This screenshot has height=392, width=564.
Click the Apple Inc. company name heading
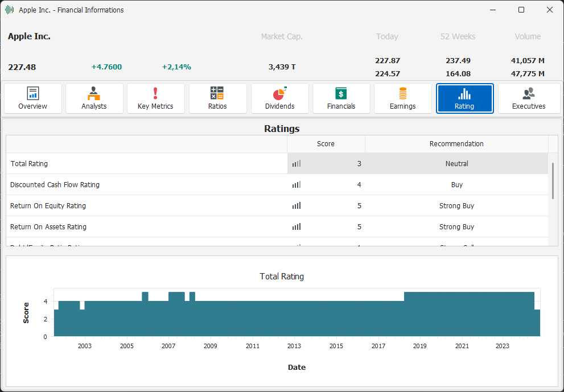[x=29, y=36]
